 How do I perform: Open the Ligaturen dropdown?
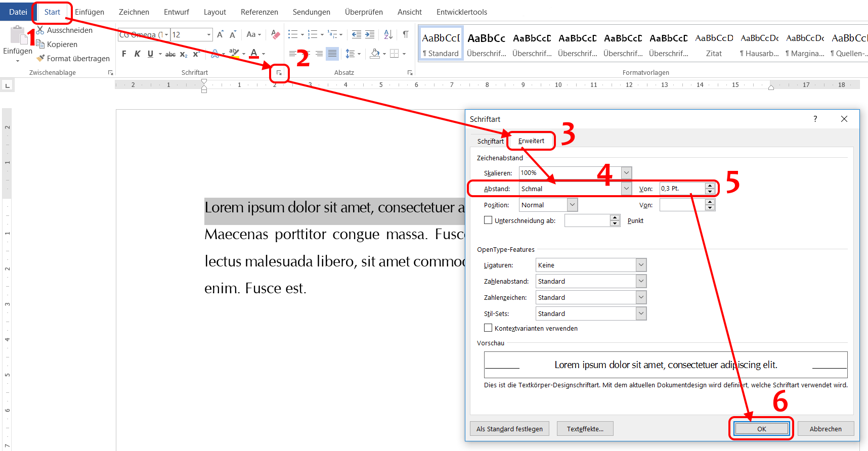641,265
